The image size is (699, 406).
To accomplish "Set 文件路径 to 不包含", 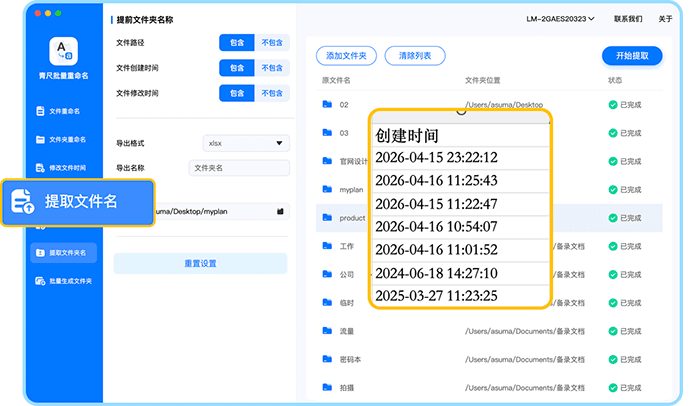I will (272, 42).
